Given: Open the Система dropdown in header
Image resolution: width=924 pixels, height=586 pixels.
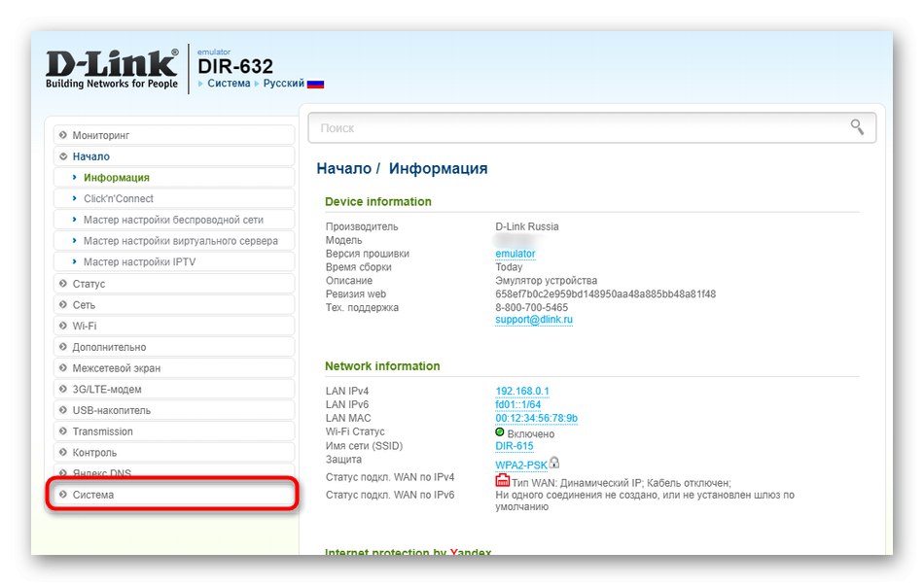Looking at the screenshot, I should (228, 83).
